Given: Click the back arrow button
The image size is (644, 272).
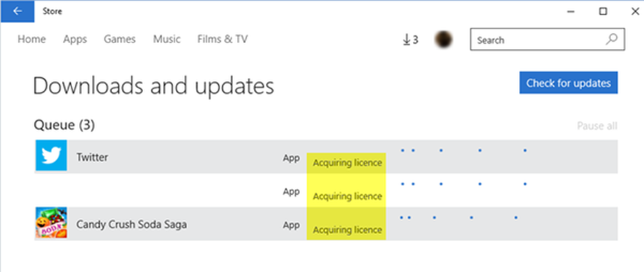Looking at the screenshot, I should tap(17, 11).
